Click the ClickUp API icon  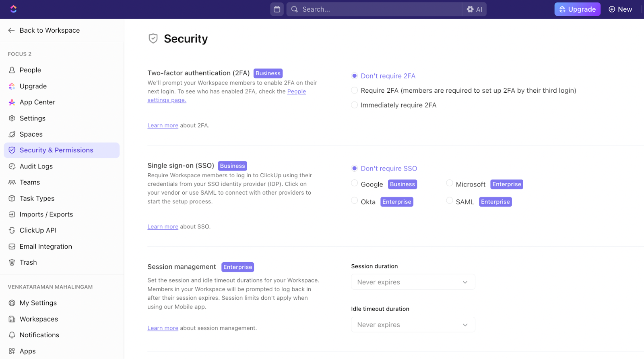12,230
